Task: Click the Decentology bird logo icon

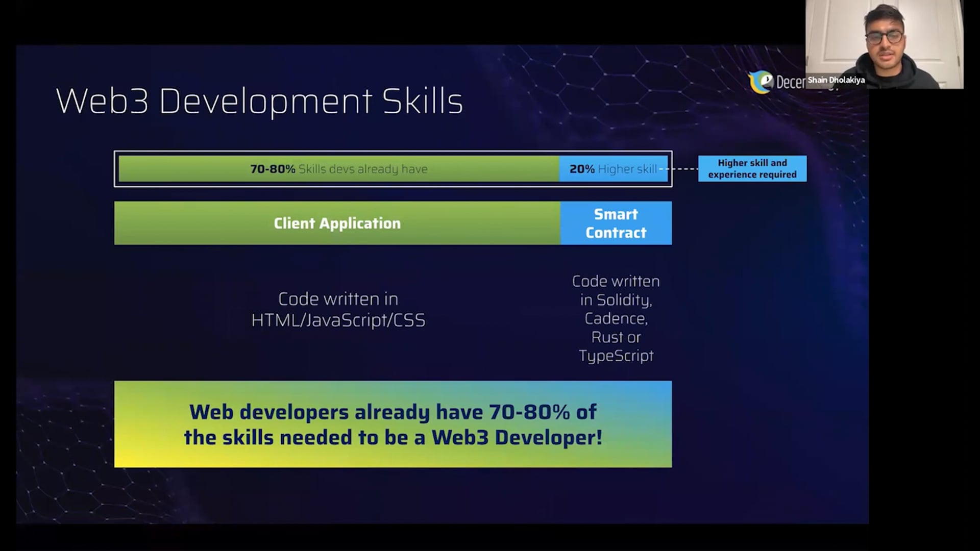Action: click(761, 82)
